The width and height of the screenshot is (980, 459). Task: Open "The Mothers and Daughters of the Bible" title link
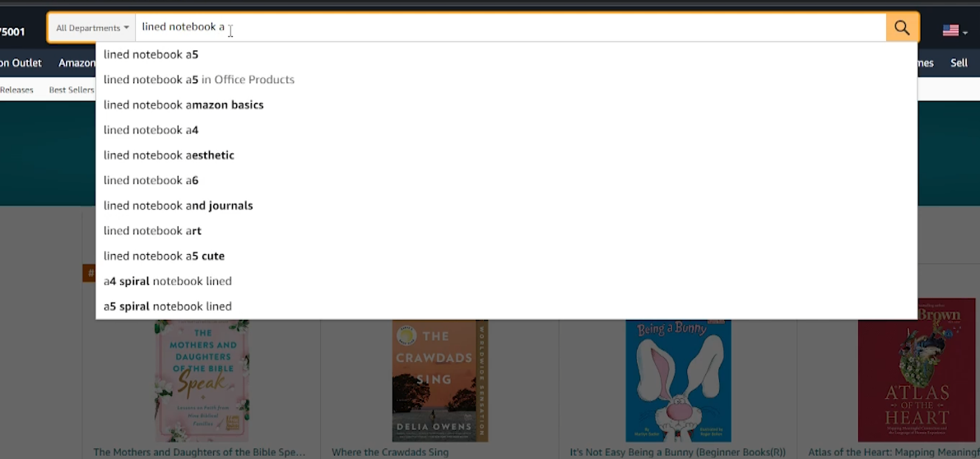(x=199, y=452)
